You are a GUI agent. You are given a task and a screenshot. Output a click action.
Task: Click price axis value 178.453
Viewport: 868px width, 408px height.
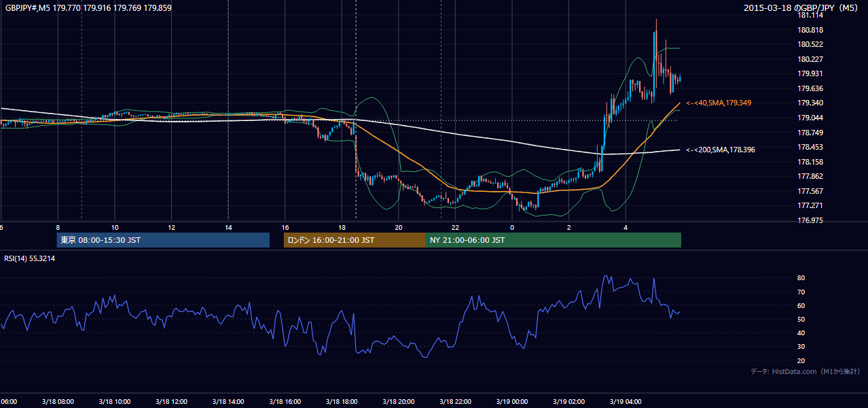pos(811,147)
